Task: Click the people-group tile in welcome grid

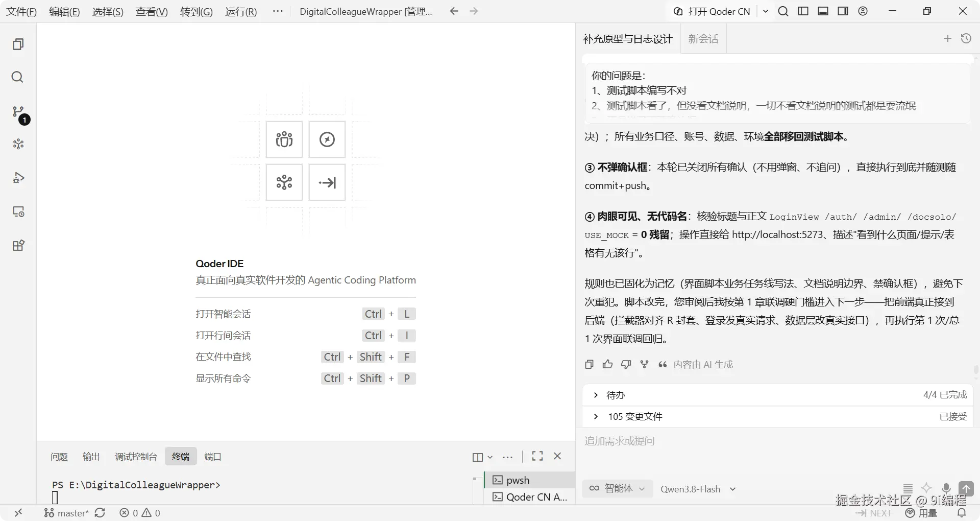Action: pyautogui.click(x=284, y=139)
